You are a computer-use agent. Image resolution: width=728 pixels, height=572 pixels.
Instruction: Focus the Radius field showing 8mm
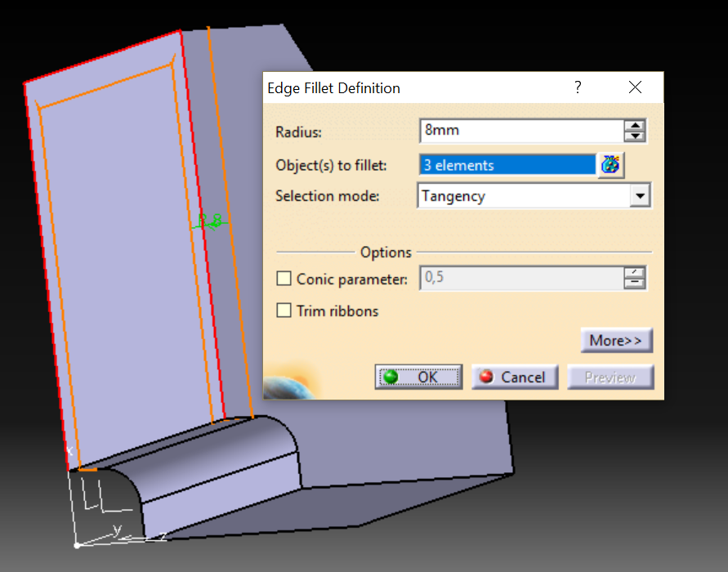point(521,131)
